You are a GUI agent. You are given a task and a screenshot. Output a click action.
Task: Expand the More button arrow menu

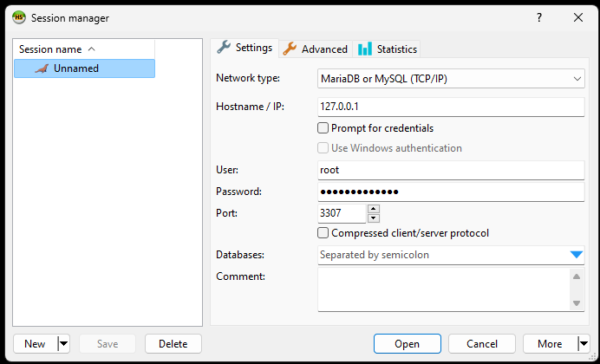point(584,344)
